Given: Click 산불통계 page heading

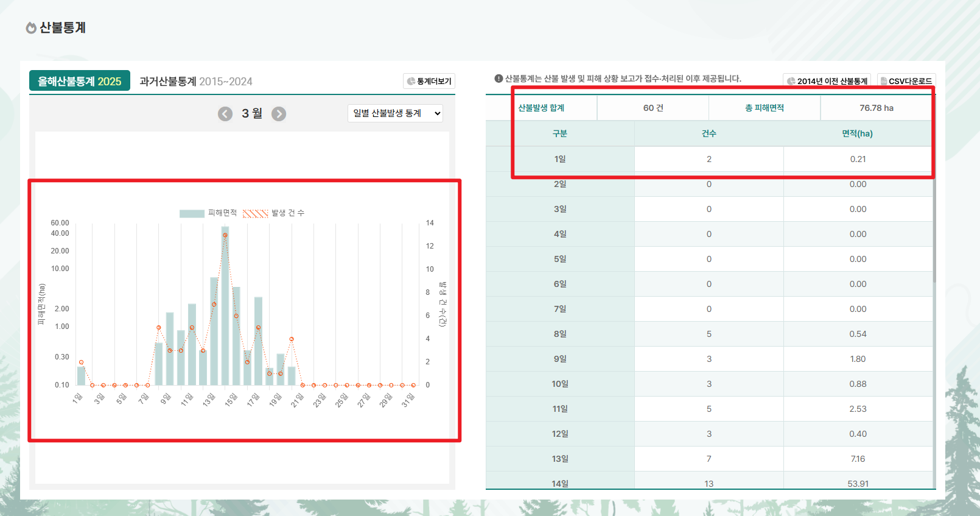Looking at the screenshot, I should [63, 27].
